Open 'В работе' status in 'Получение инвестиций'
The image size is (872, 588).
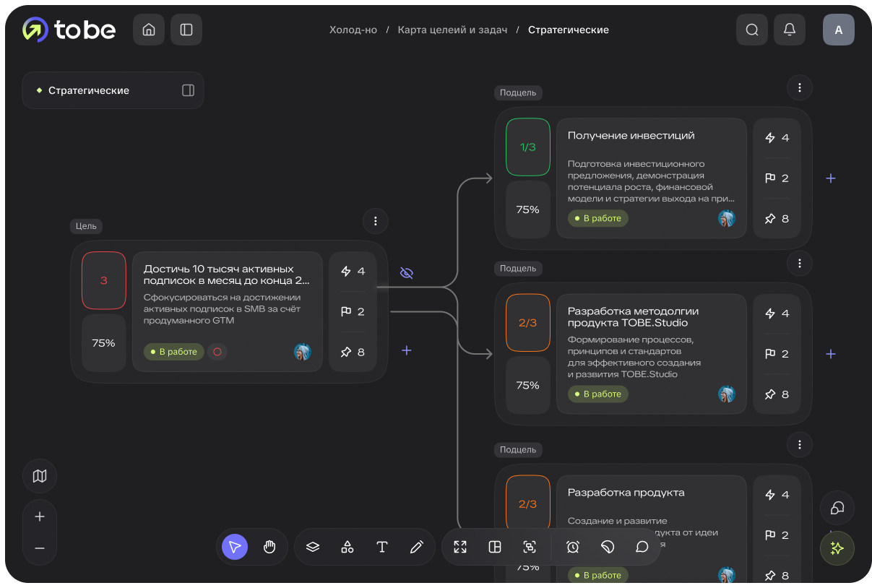click(597, 218)
